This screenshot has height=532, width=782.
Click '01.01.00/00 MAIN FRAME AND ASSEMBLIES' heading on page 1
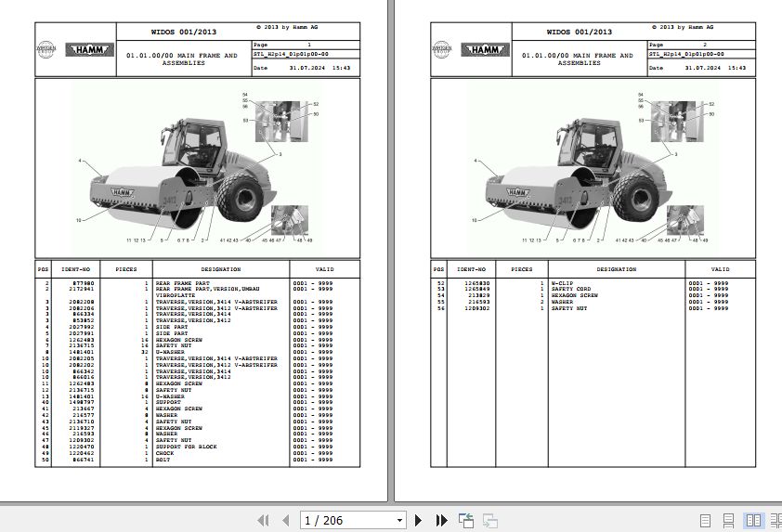click(182, 59)
